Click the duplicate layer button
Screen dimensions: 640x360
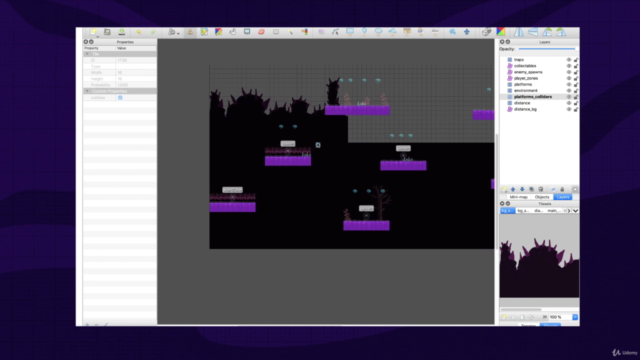[x=531, y=189]
